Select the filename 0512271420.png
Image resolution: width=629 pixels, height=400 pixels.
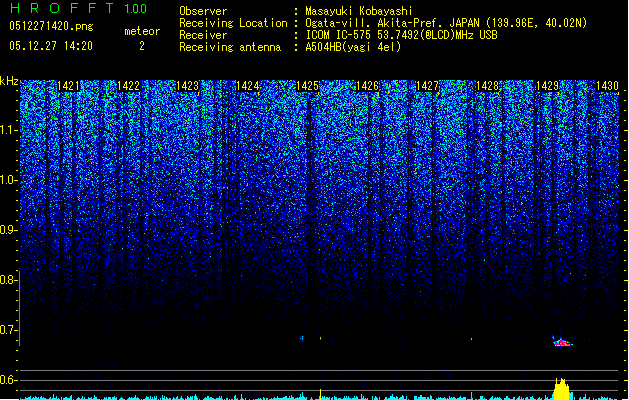click(x=51, y=27)
